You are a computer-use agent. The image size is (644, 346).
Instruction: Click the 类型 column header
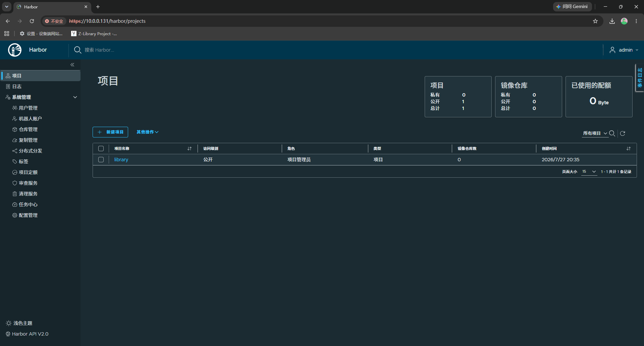click(377, 149)
